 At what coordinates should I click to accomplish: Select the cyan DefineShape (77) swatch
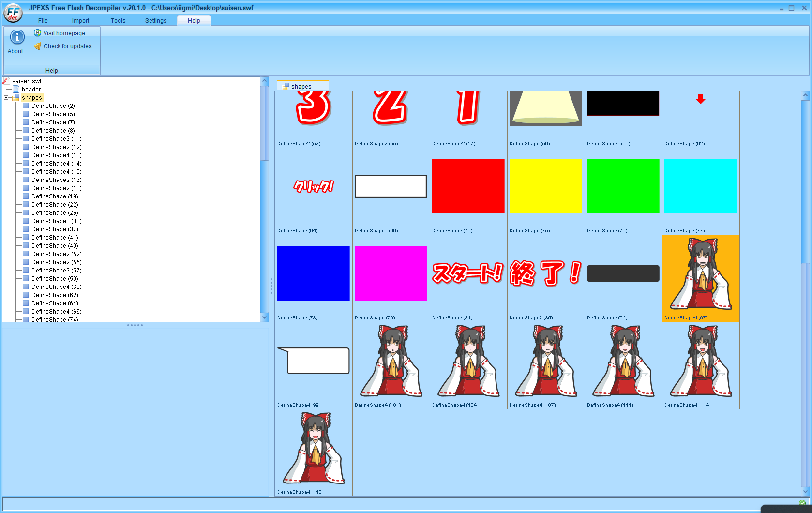click(x=701, y=186)
